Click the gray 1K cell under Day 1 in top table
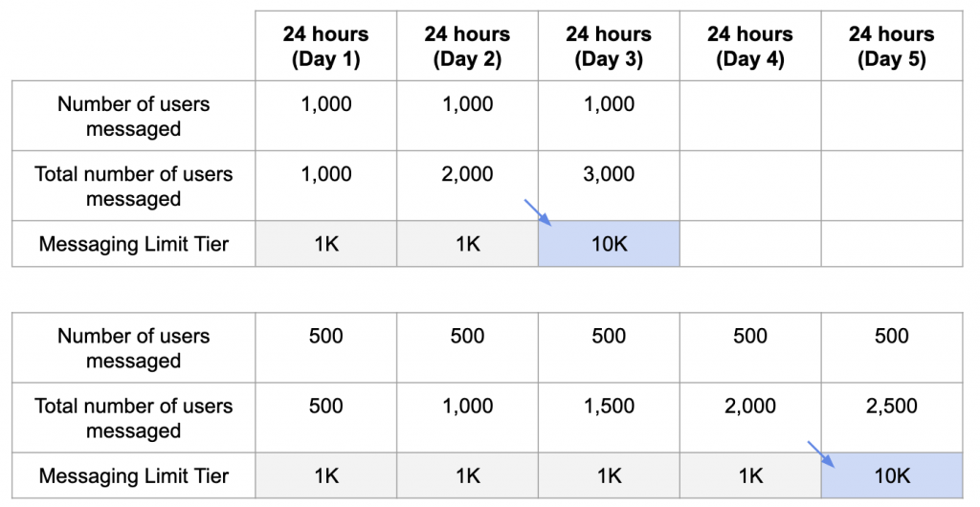Viewport: 980px width, 507px height. (325, 244)
